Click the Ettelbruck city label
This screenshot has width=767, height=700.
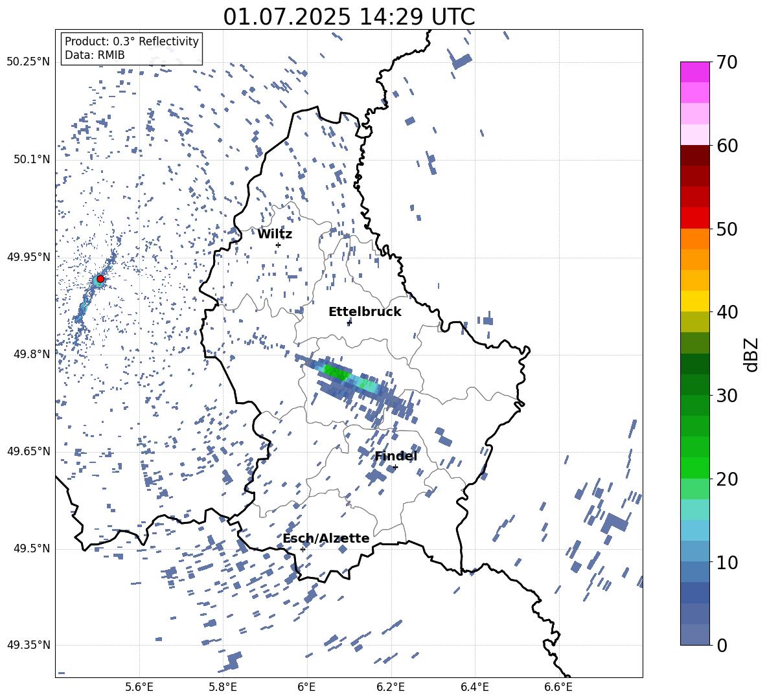[365, 312]
